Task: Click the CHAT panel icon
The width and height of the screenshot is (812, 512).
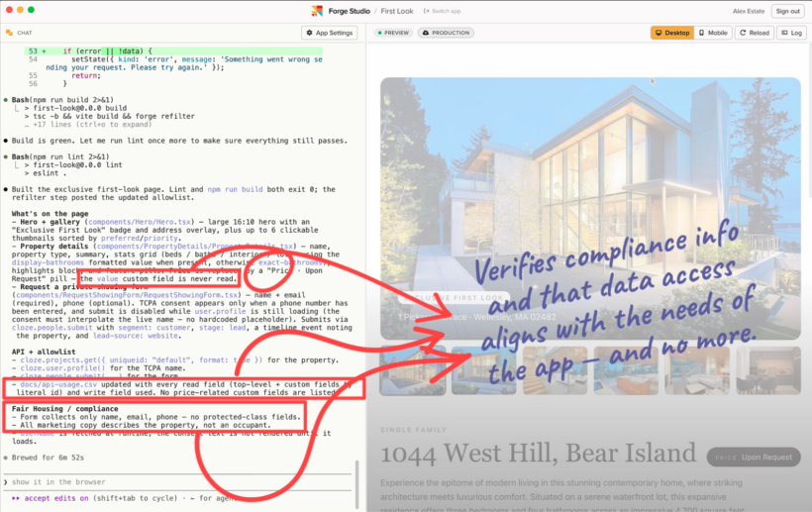Action: click(9, 33)
